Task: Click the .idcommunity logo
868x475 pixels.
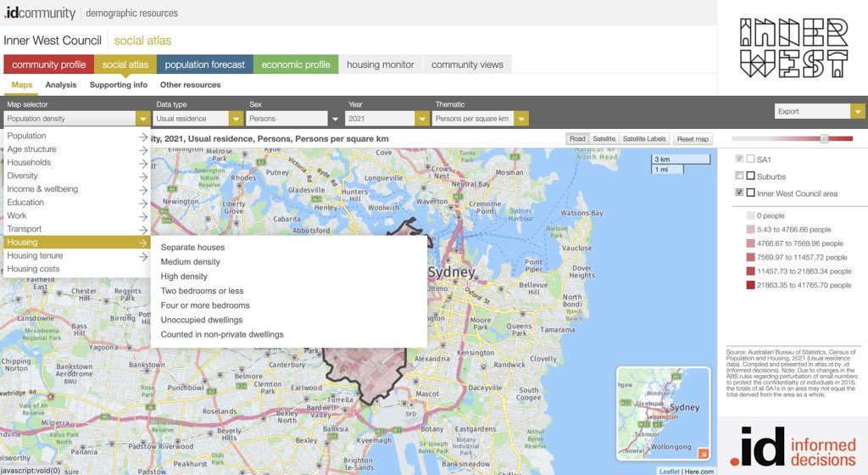Action: coord(39,13)
